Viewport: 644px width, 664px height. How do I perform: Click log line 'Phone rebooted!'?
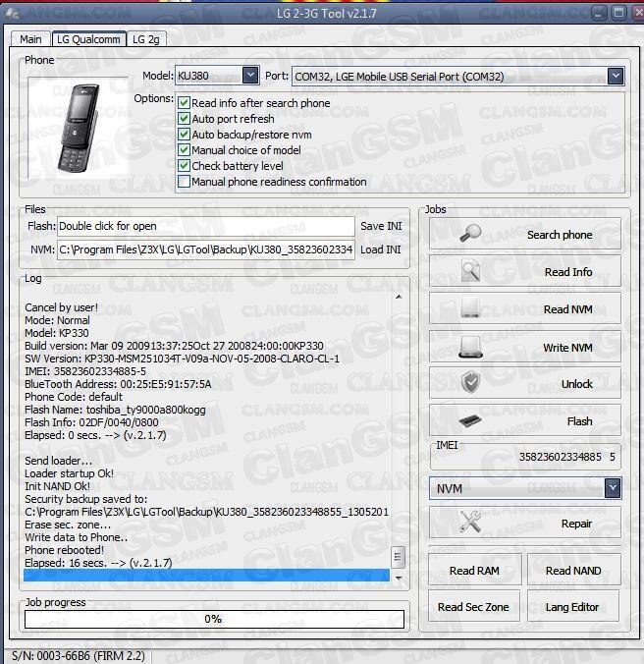(x=65, y=550)
